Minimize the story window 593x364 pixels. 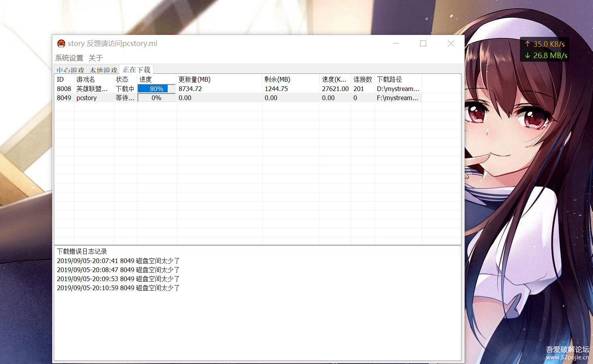click(x=396, y=43)
